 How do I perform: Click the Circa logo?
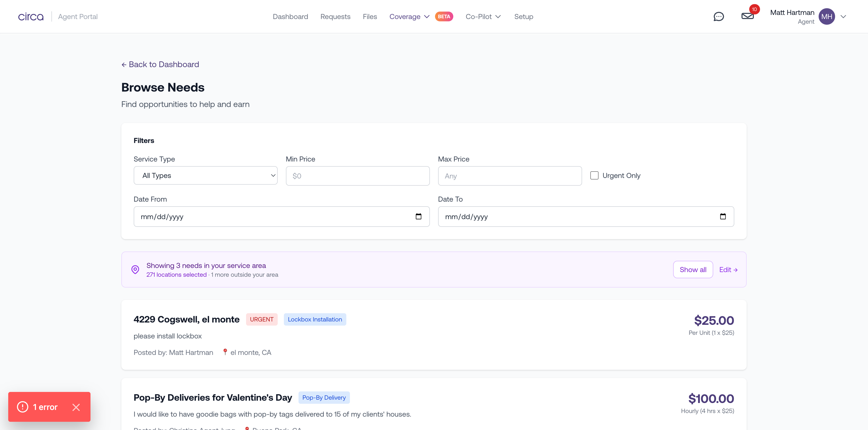coord(31,16)
